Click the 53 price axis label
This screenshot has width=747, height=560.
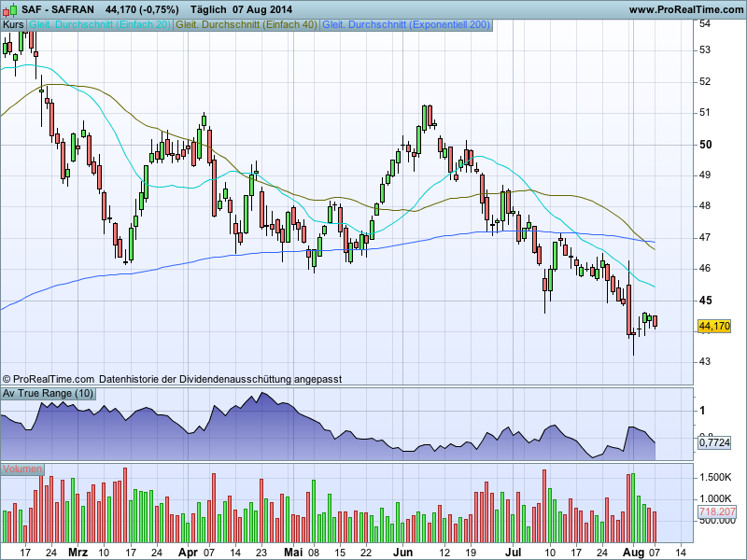[x=705, y=50]
